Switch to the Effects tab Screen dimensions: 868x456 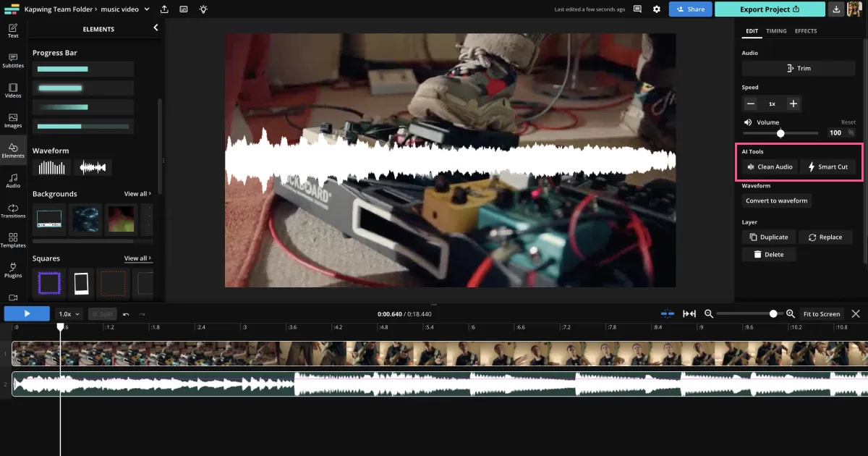tap(806, 31)
